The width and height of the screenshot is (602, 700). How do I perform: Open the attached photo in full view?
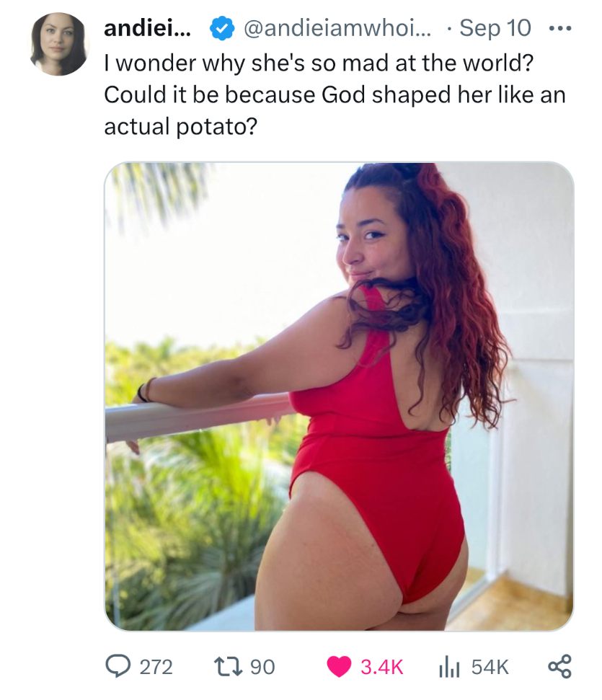[339, 396]
